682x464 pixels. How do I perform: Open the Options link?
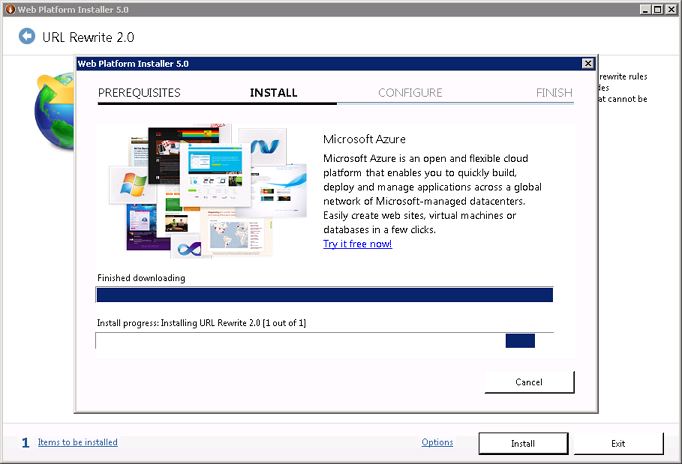(x=437, y=442)
